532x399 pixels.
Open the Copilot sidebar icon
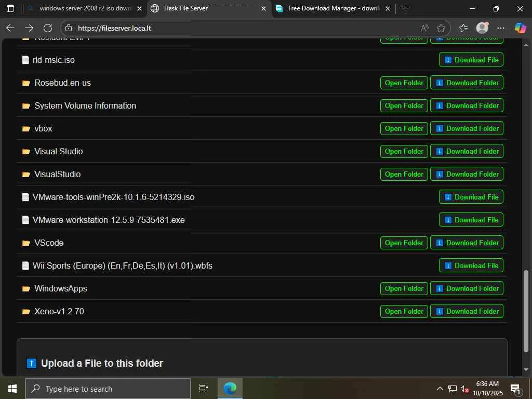520,28
